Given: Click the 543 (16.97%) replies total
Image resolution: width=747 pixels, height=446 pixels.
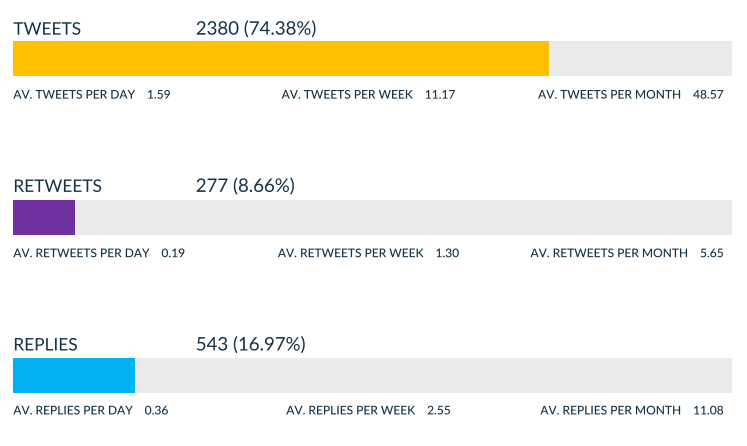Looking at the screenshot, I should (x=251, y=344).
